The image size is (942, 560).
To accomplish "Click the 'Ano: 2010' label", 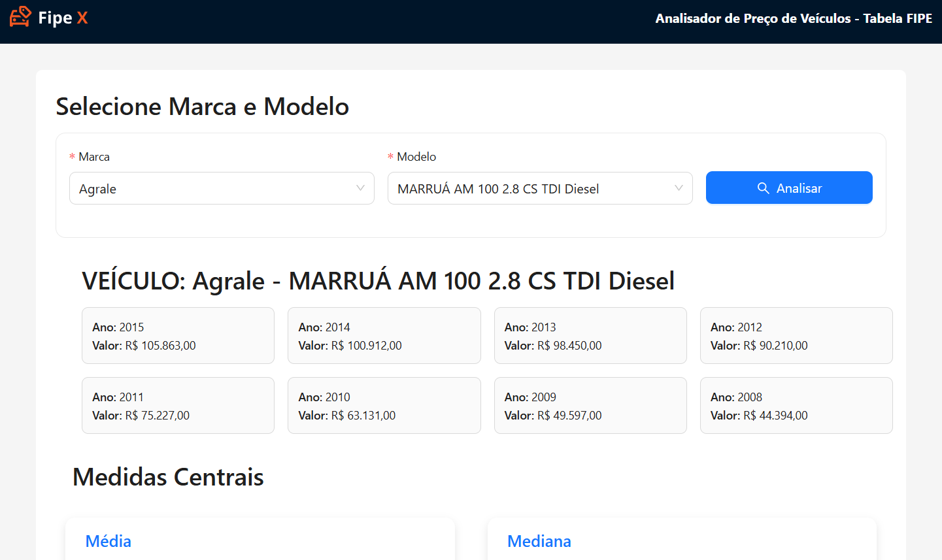I will click(x=324, y=397).
